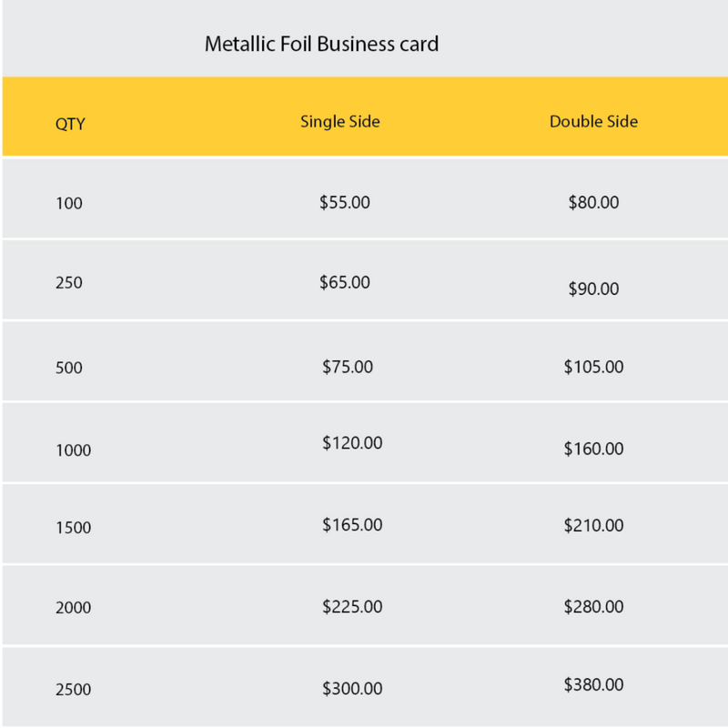Select quantity 1500
Screen dimensions: 728x728
click(74, 528)
